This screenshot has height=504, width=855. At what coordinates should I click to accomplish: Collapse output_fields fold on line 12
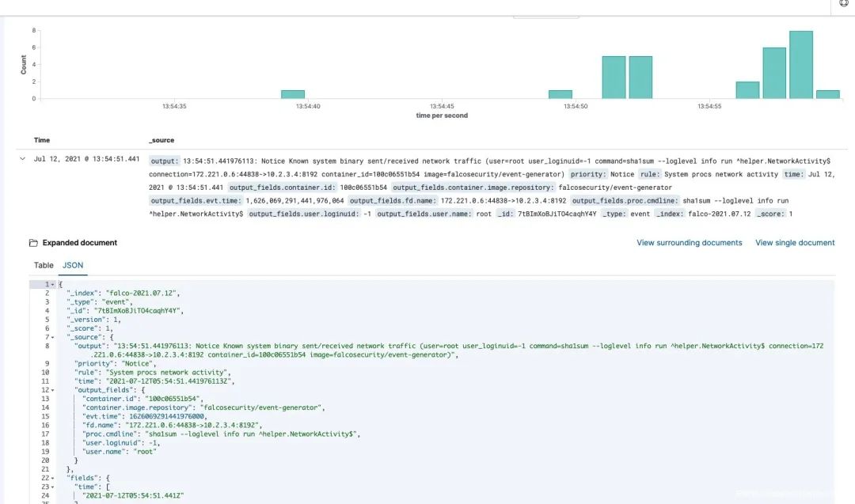click(53, 390)
